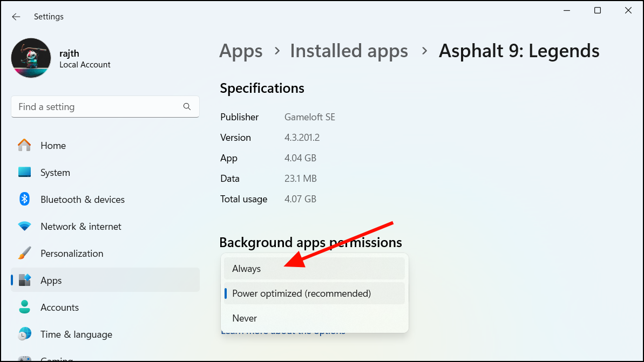
Task: Click the Accounts person icon
Action: (24, 307)
